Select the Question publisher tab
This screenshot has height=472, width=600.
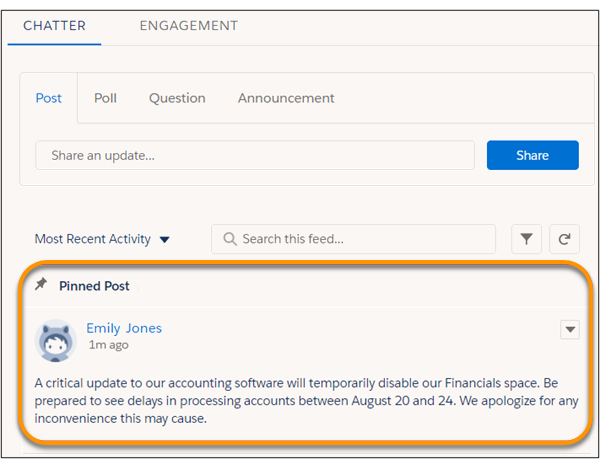177,98
